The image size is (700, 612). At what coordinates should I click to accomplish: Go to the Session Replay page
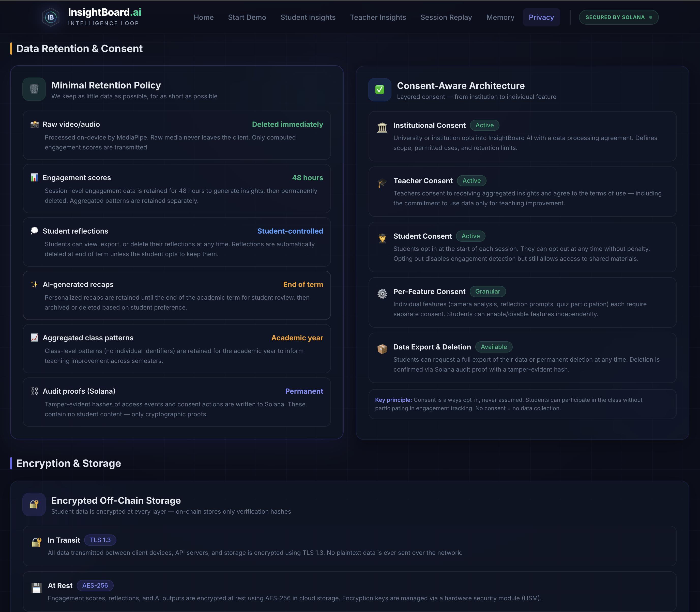pos(446,18)
